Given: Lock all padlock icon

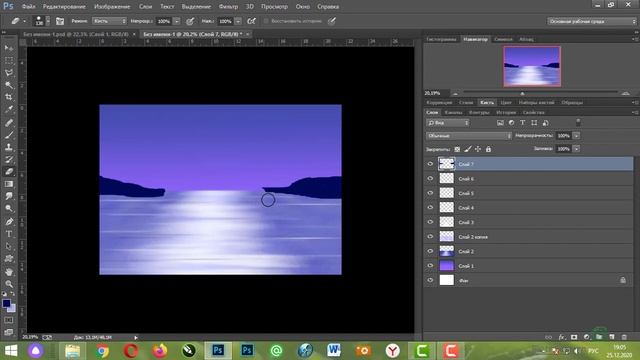Looking at the screenshot, I should tap(488, 149).
